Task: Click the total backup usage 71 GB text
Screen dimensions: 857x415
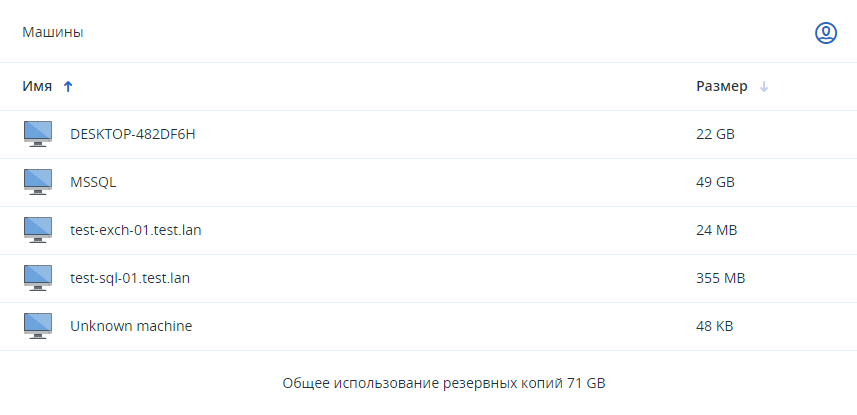Action: (x=444, y=383)
